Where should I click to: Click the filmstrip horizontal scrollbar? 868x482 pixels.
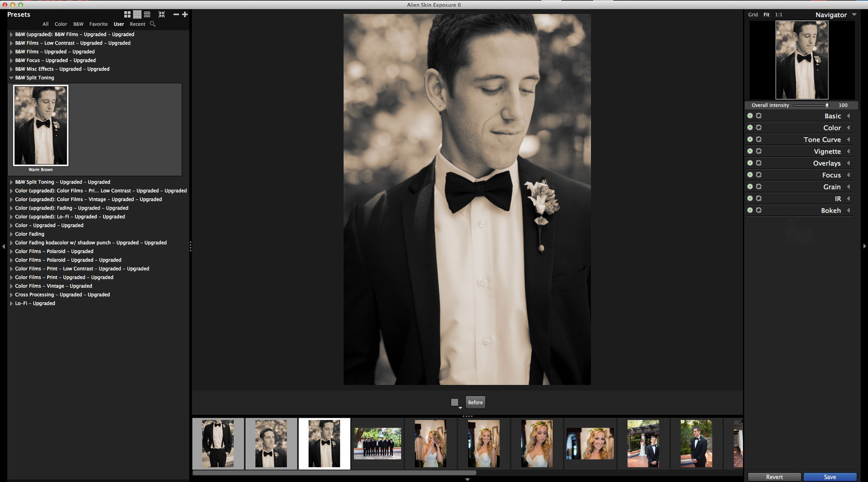click(x=334, y=473)
